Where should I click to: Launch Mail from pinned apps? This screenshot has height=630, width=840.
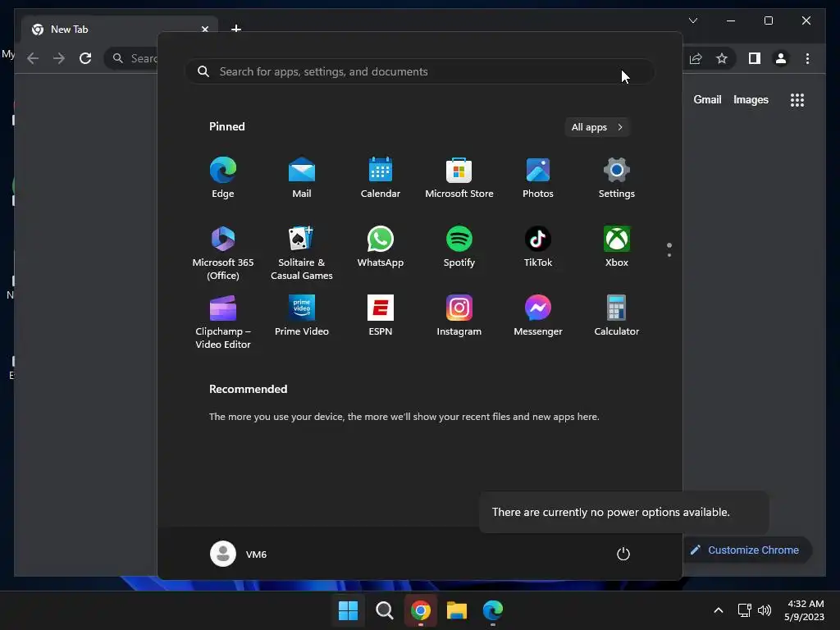302,177
